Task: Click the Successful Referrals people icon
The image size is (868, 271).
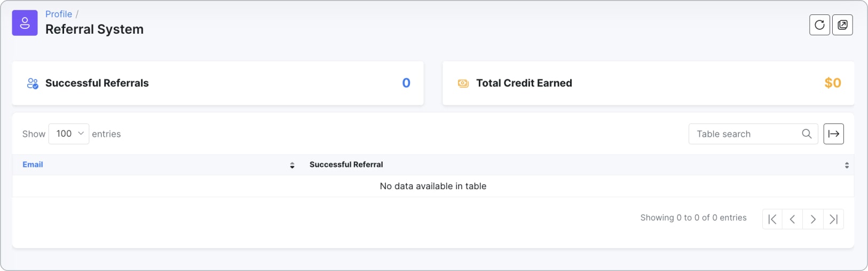Action: 33,83
